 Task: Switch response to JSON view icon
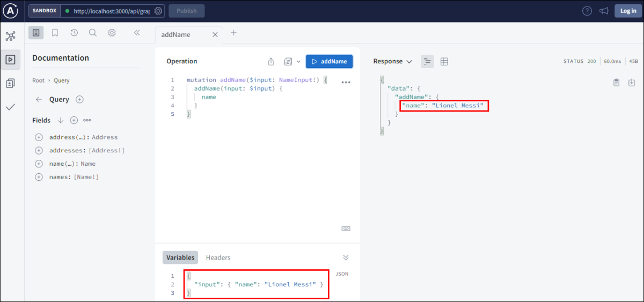point(427,61)
